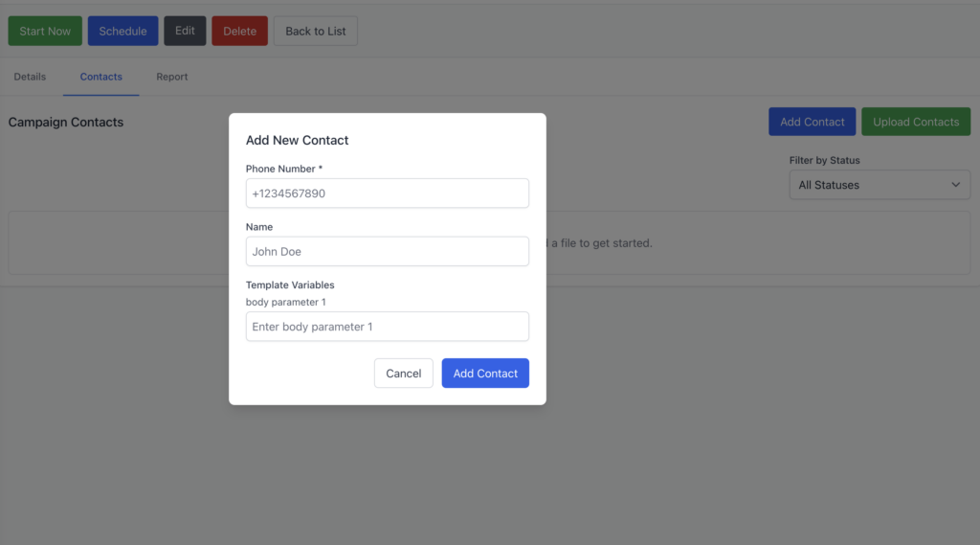The image size is (980, 545).
Task: Switch to the Details tab
Action: [30, 77]
